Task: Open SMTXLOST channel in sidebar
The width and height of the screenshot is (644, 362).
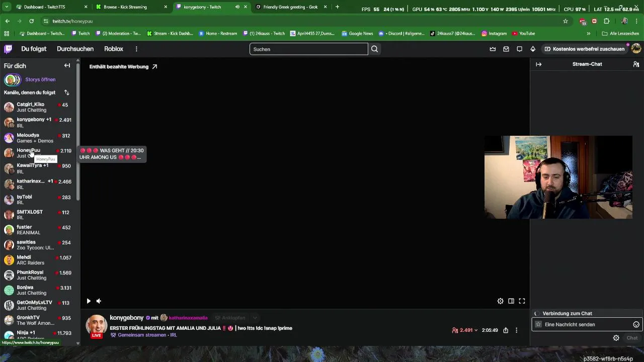Action: tap(38, 215)
